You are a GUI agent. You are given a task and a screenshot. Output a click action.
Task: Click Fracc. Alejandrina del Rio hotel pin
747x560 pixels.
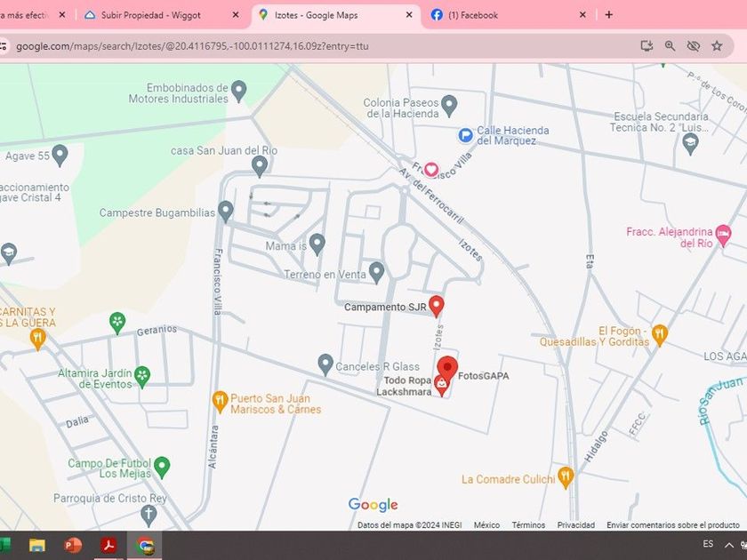(723, 235)
